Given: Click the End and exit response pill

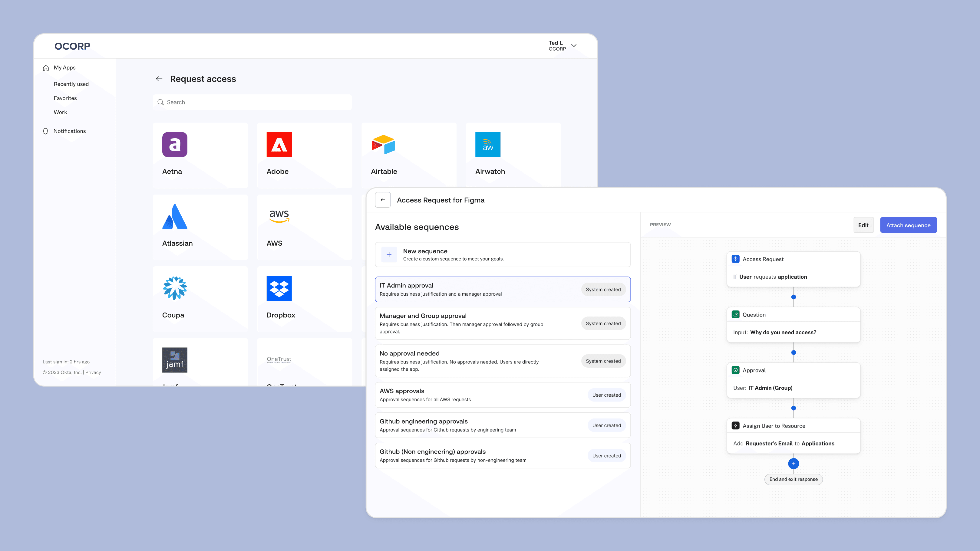Looking at the screenshot, I should [x=794, y=479].
